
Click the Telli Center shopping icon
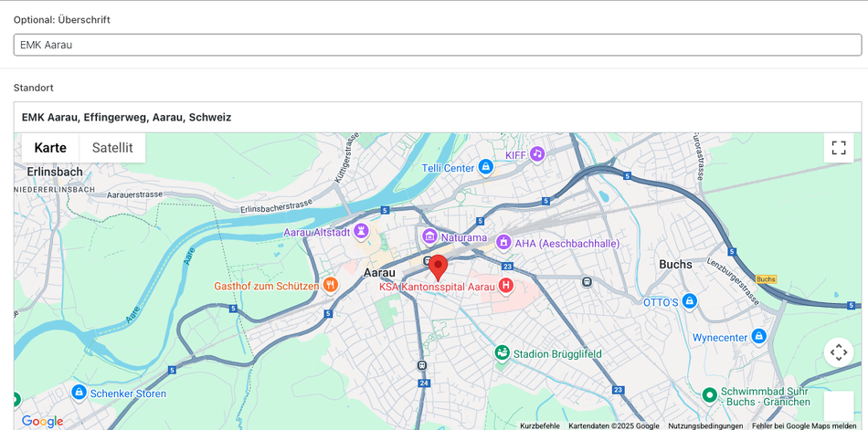(x=485, y=166)
